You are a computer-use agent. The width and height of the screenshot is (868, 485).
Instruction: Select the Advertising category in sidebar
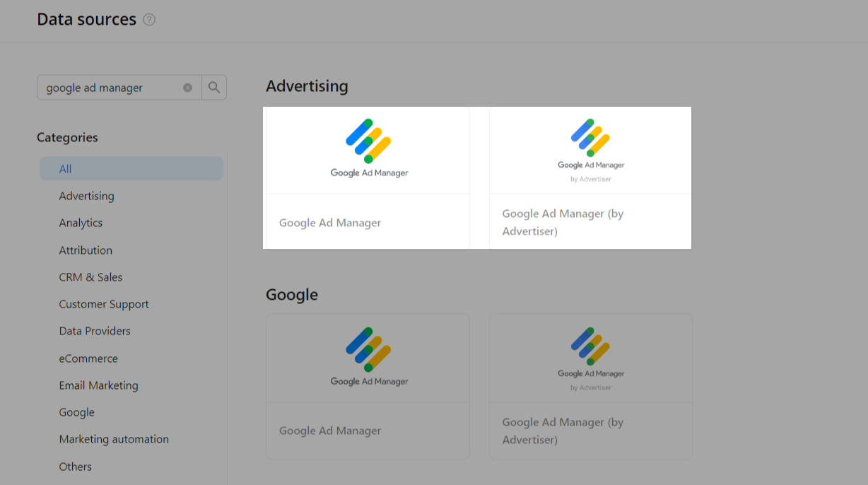pos(86,196)
